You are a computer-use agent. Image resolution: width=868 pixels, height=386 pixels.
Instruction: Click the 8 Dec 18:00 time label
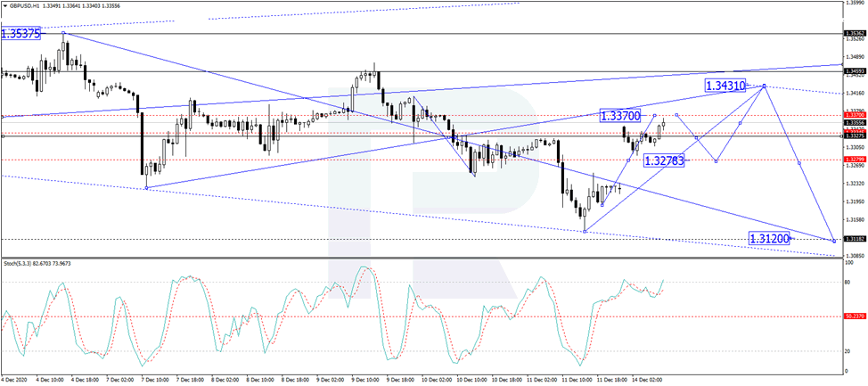pos(297,381)
